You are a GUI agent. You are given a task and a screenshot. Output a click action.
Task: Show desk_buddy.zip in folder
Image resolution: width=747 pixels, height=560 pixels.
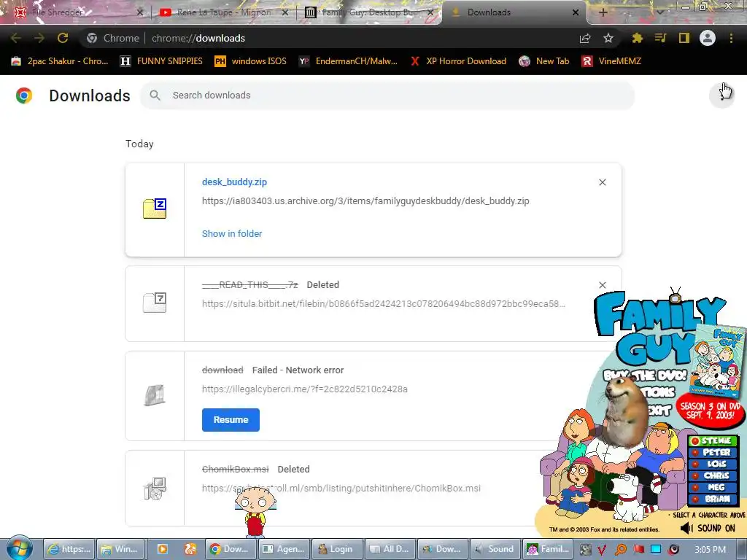(x=232, y=234)
